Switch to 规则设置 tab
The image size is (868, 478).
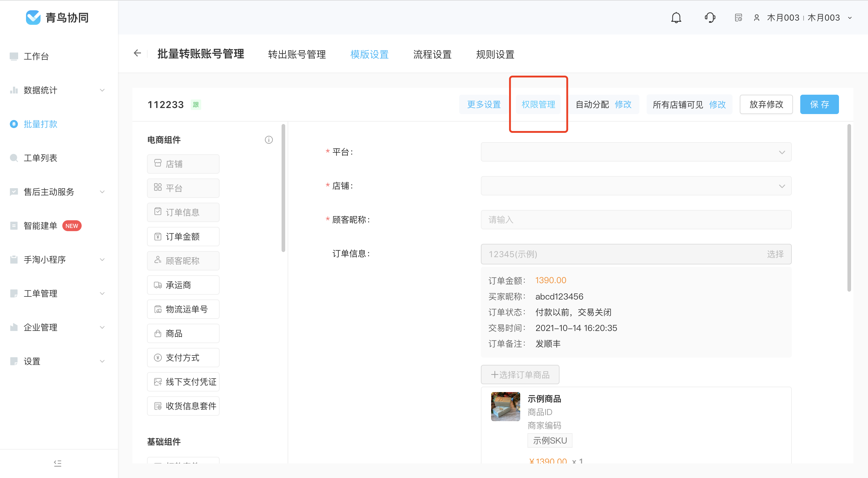(495, 54)
